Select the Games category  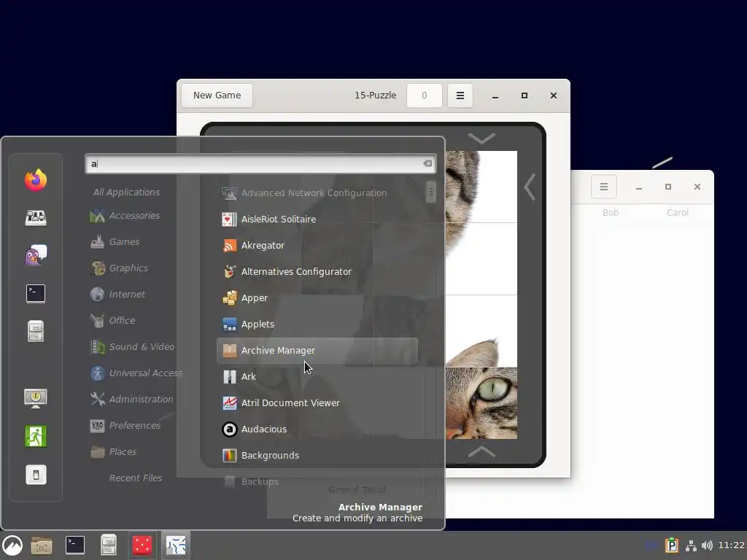(115, 242)
